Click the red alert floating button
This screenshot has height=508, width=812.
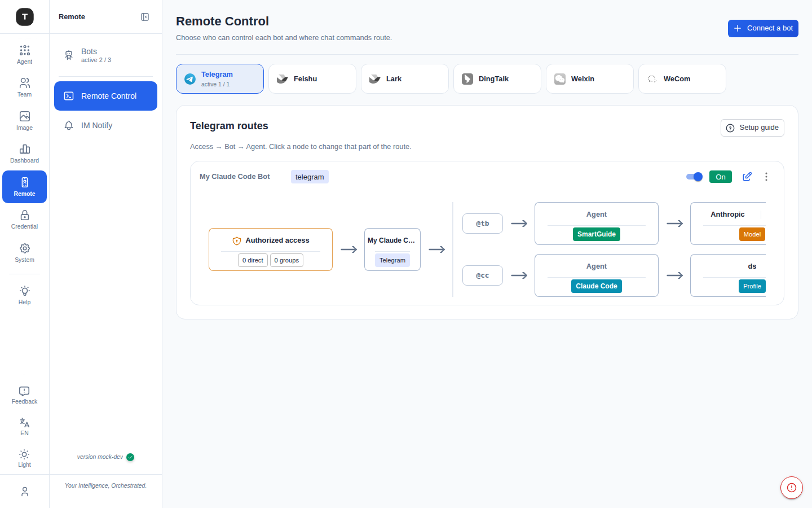(x=792, y=488)
